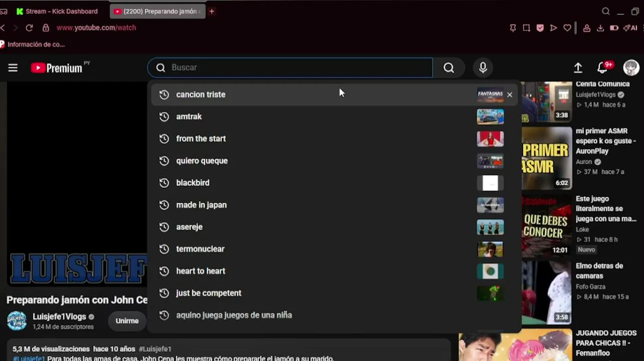Screen dimensions: 644x361
Task: Go to YouTube Premium home logo
Action: pos(57,68)
